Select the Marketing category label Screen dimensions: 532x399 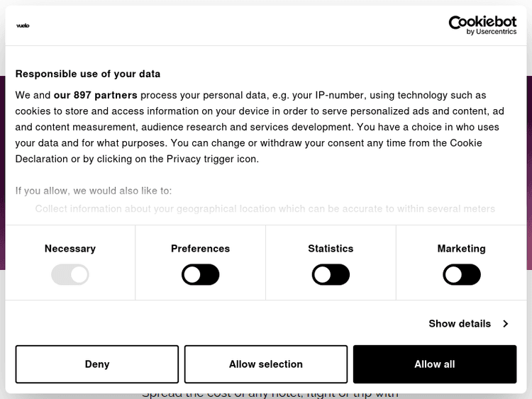coord(462,249)
